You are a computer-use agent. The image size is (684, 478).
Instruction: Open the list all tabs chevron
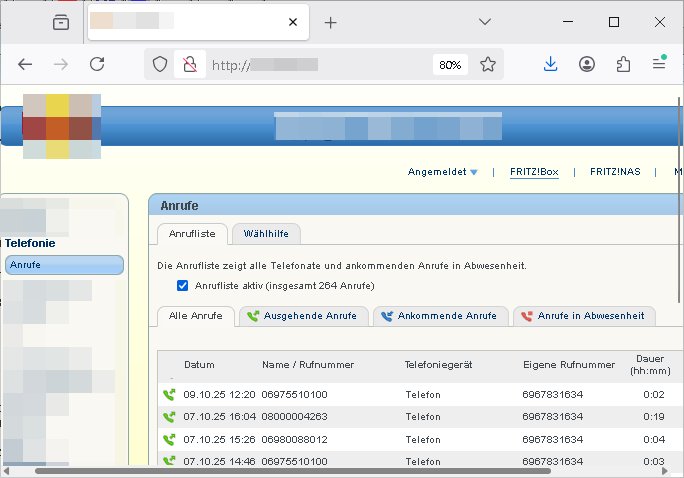485,22
